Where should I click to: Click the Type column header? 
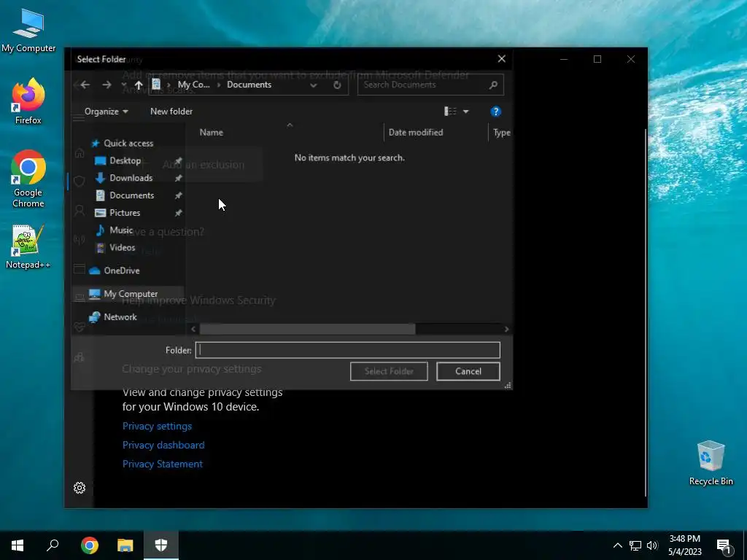501,133
